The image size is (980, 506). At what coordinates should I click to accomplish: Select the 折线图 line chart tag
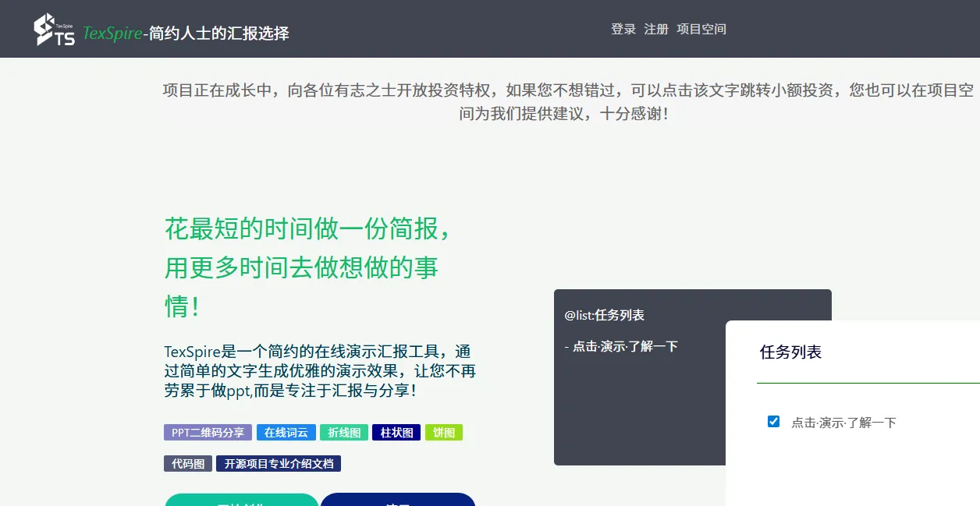click(343, 432)
